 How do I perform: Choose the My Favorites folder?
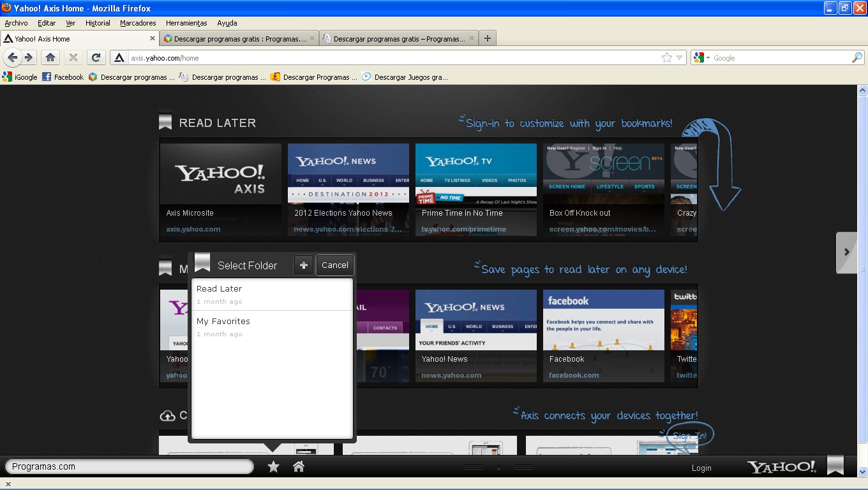272,327
